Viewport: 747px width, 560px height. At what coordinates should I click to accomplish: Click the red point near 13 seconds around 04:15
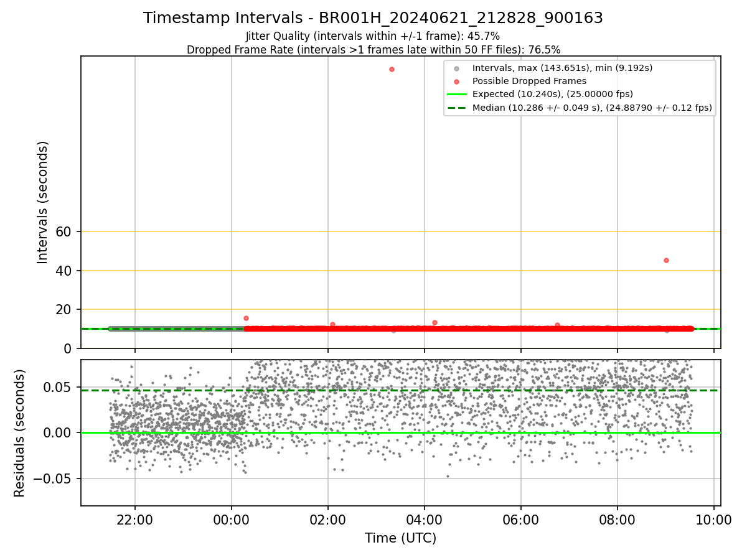435,322
